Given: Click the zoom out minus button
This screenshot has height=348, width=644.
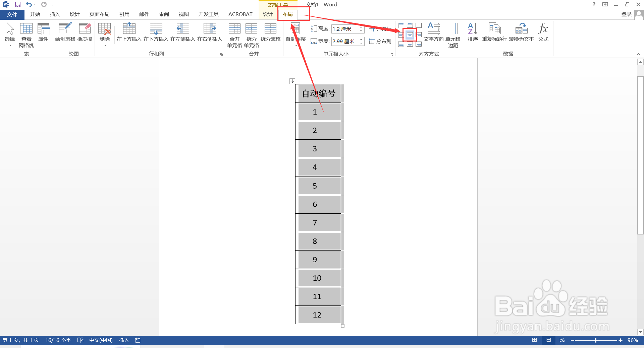Looking at the screenshot, I should (x=572, y=340).
